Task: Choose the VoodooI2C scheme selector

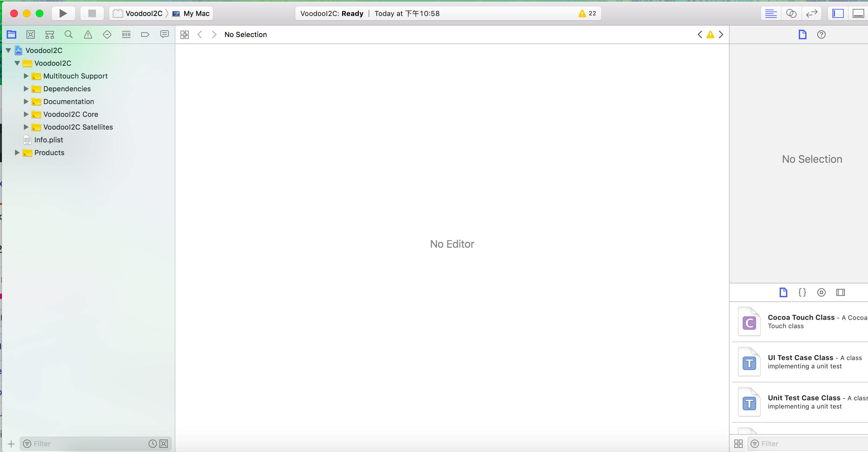Action: (x=137, y=13)
